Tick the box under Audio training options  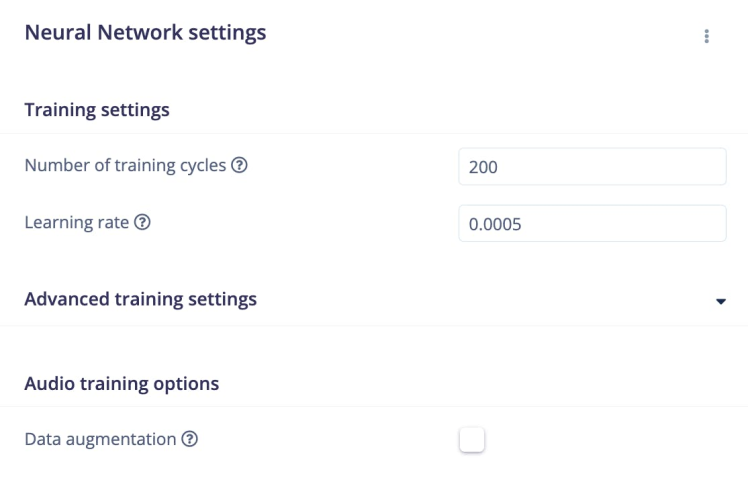[x=472, y=439]
